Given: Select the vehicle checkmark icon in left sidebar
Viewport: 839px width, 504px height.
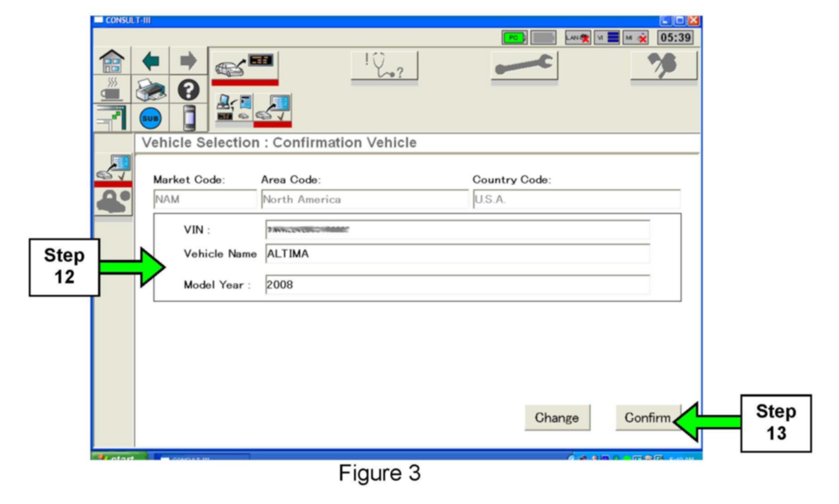Looking at the screenshot, I should 113,168.
